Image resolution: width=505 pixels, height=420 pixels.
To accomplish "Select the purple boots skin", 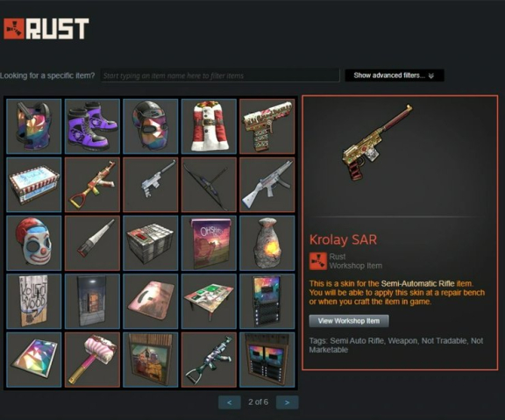I will point(92,126).
